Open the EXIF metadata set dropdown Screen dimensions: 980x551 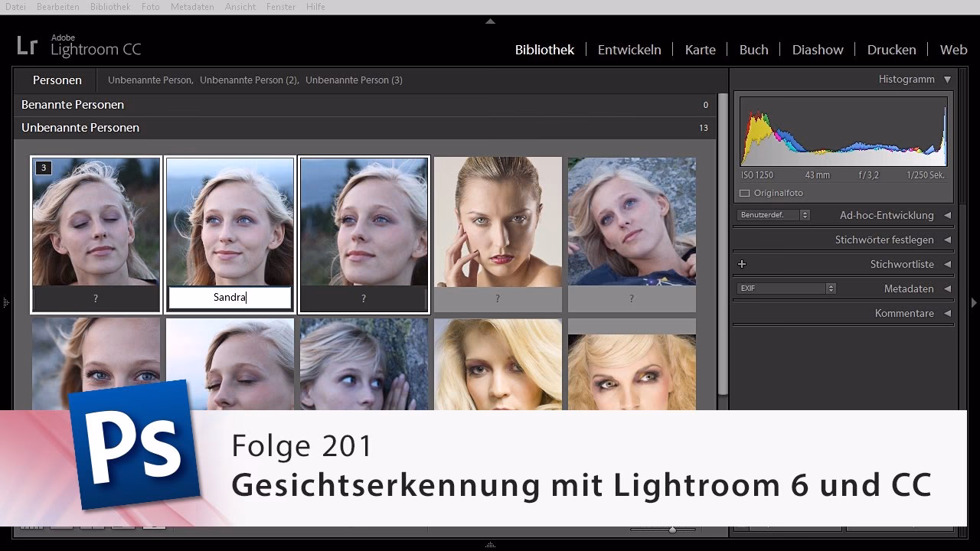click(x=786, y=289)
